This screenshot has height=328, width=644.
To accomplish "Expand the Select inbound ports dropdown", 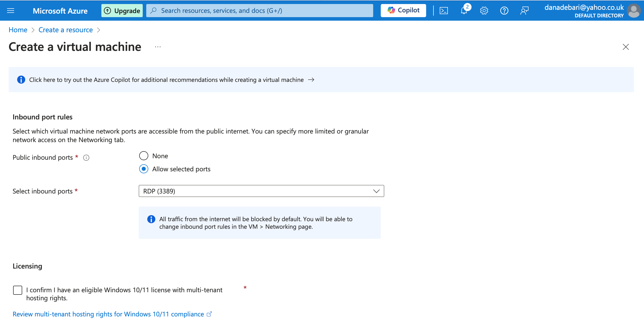I will (261, 191).
